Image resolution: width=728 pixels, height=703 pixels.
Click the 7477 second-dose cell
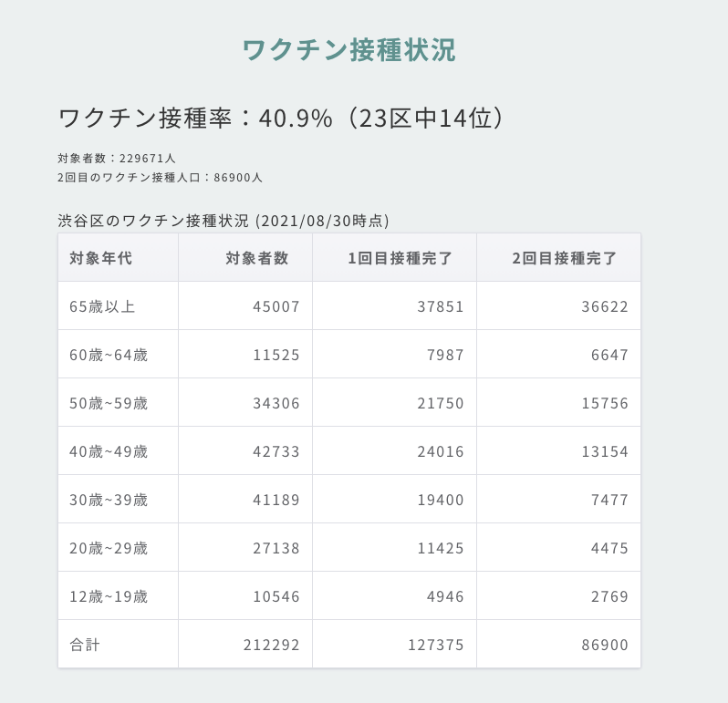(610, 500)
